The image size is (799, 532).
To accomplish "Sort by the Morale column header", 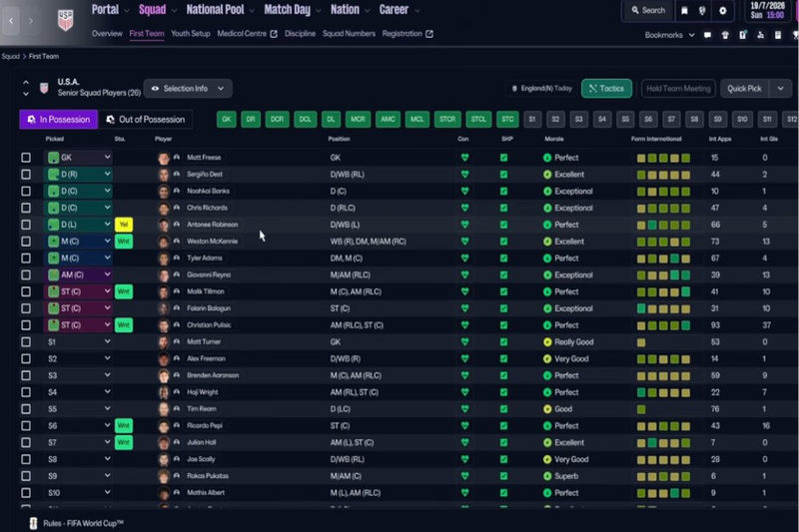I will 554,139.
